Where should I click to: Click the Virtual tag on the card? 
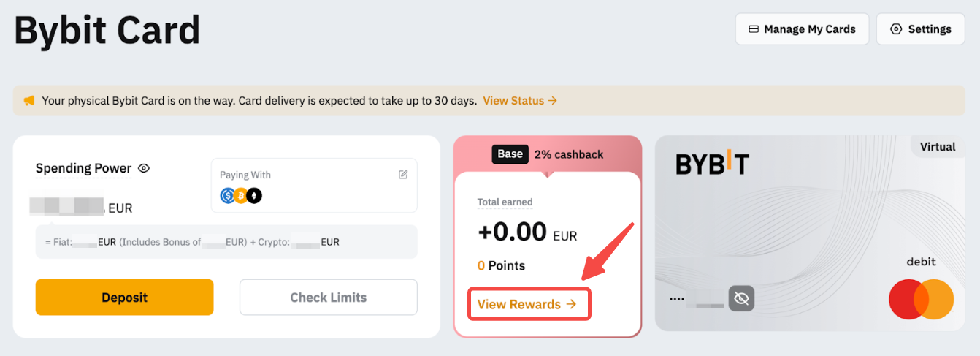coord(938,147)
